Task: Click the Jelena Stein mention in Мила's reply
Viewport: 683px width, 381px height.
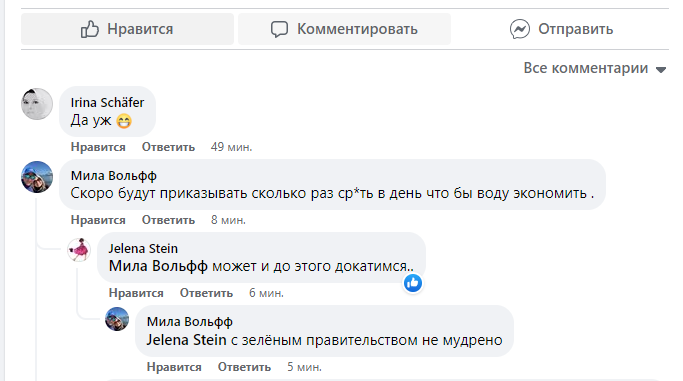Action: [186, 340]
